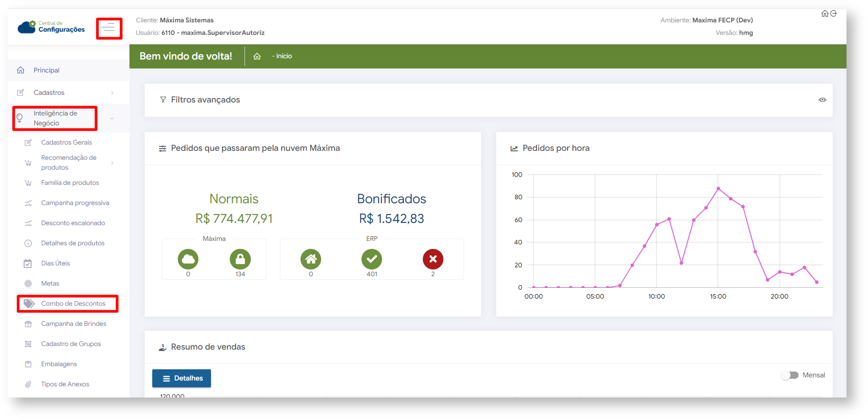Expand the Cadastros menu chevron
Image resolution: width=868 pixels, height=419 pixels.
pos(112,93)
